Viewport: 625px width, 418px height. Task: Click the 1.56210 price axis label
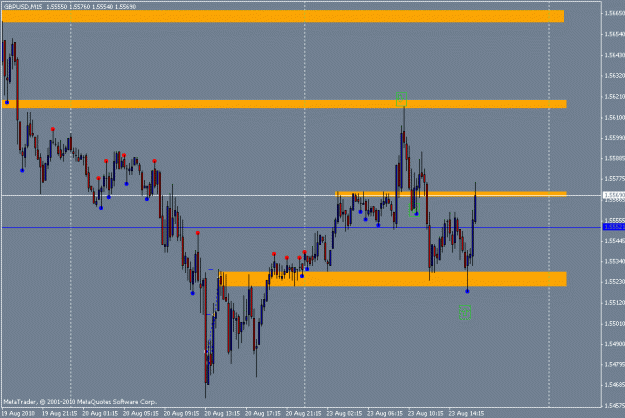[614, 96]
